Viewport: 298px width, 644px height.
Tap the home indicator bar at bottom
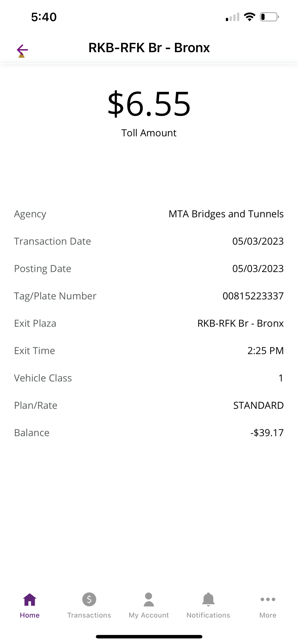(149, 637)
